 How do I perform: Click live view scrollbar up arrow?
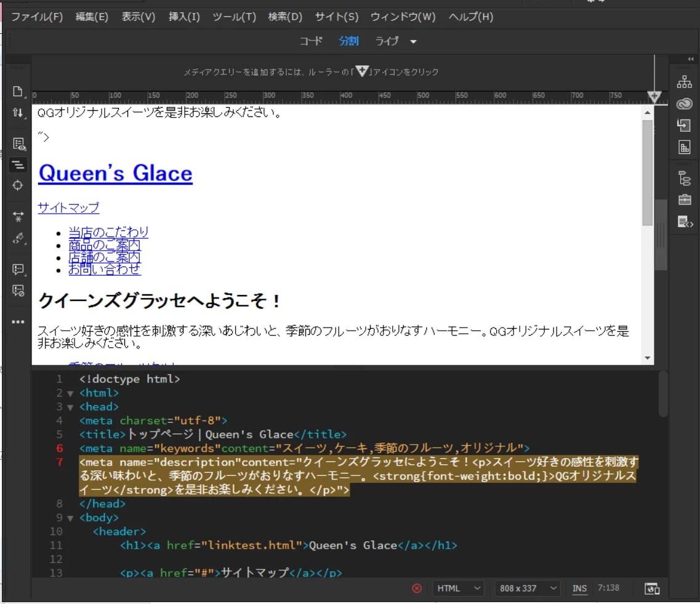pyautogui.click(x=647, y=113)
